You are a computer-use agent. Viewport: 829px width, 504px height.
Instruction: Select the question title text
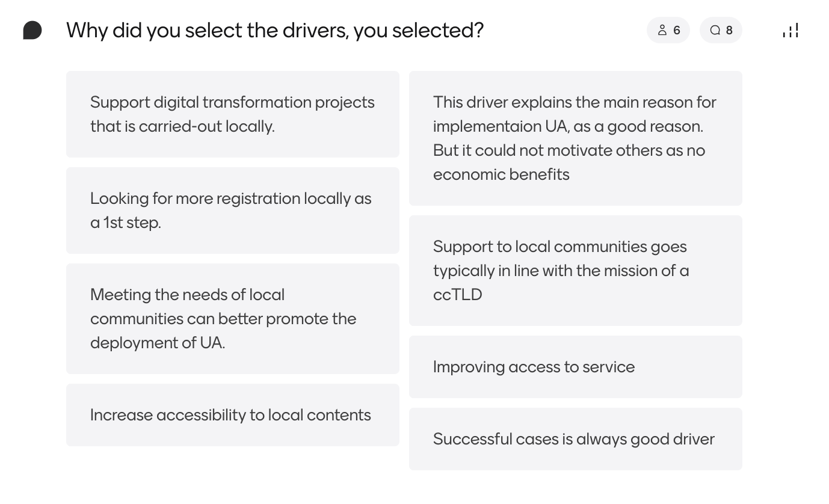point(275,30)
